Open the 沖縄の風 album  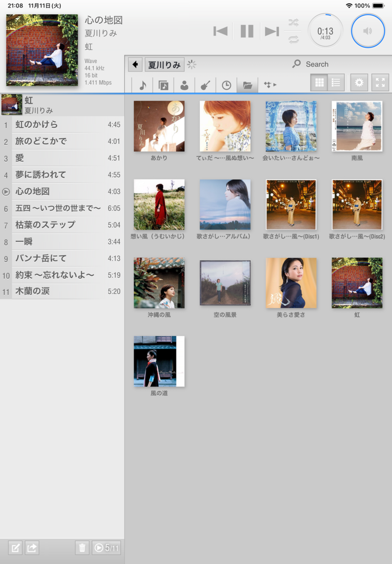point(159,283)
